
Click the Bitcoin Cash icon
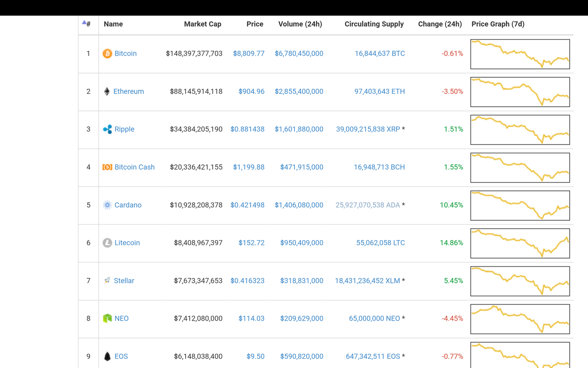(107, 167)
